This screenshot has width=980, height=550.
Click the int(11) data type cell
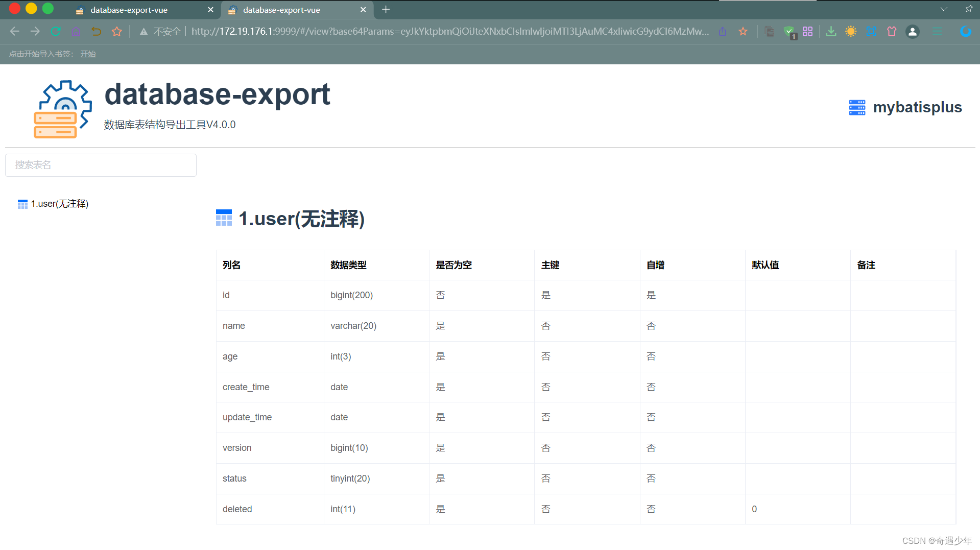[376, 509]
